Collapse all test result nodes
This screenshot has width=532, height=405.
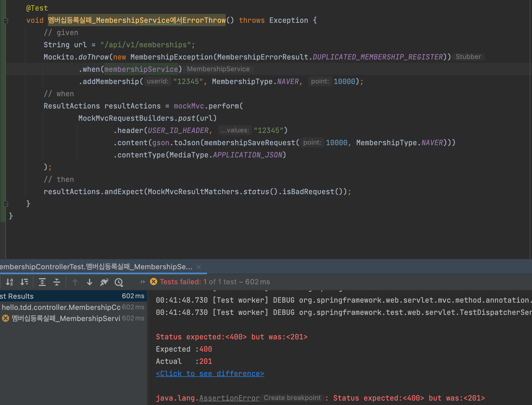57,282
